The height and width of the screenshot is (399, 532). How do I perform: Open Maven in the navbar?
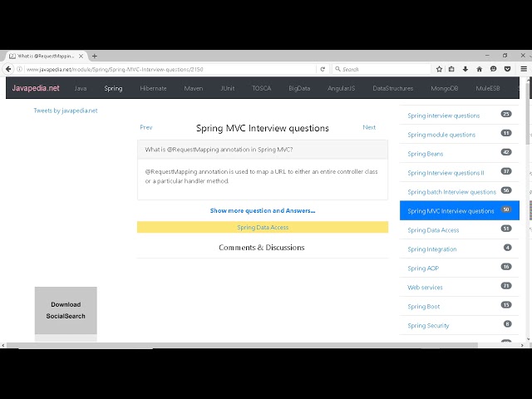194,88
